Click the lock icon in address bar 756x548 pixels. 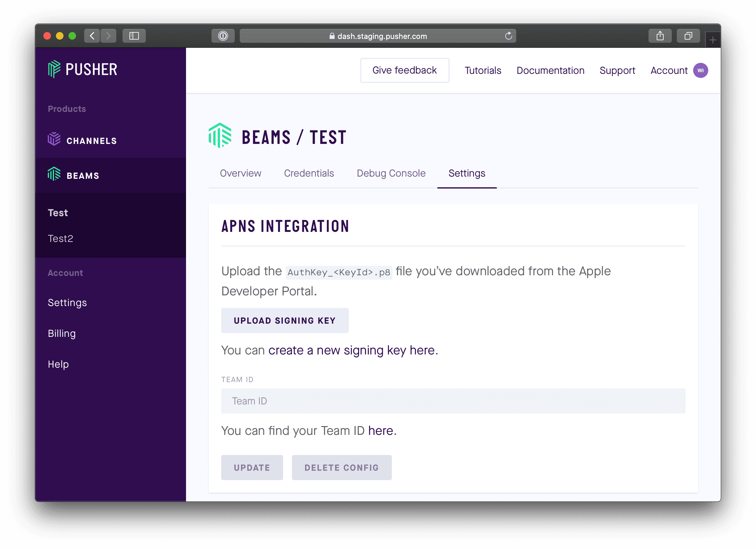[x=332, y=36]
